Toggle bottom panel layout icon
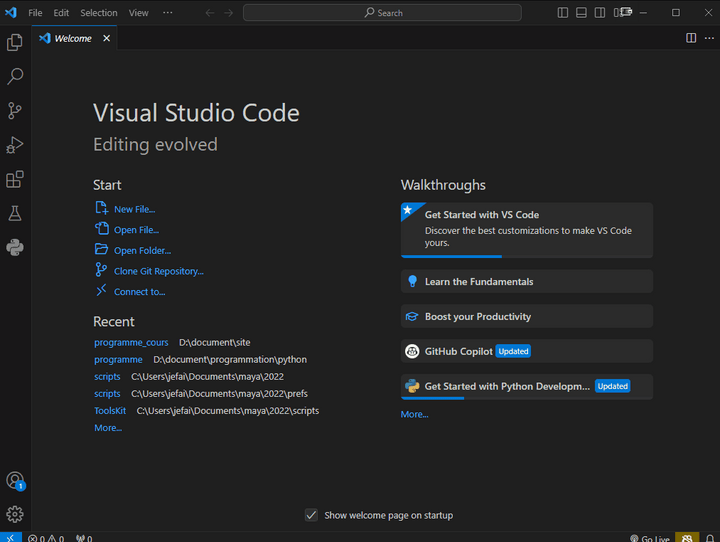 click(581, 12)
